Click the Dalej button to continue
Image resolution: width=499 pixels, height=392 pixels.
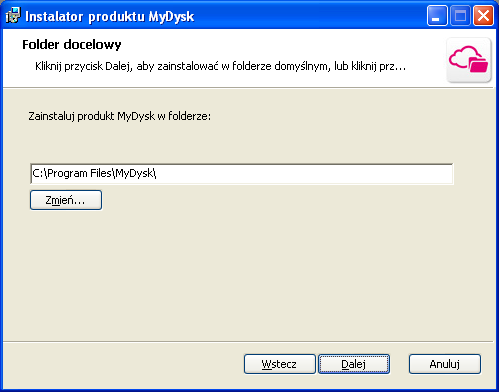click(354, 364)
